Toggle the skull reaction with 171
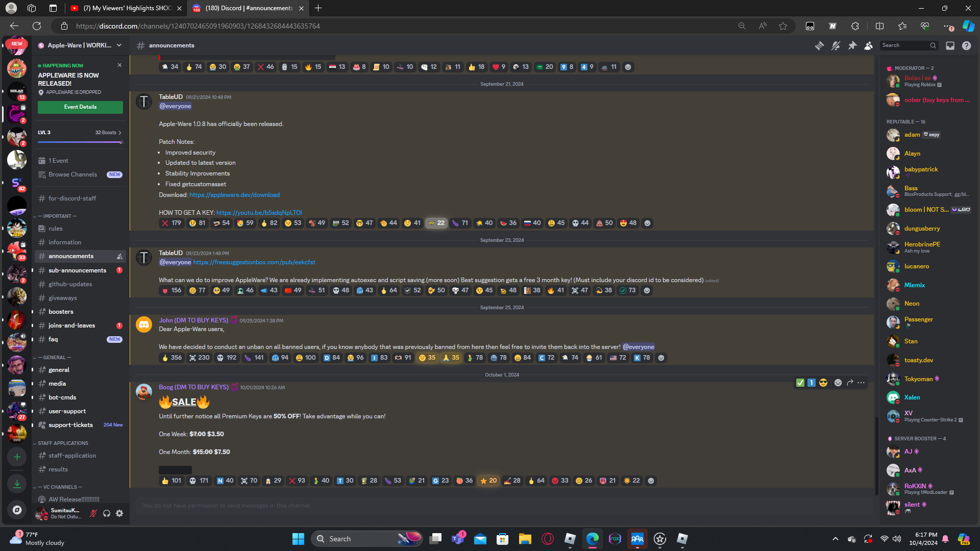Viewport: 980px width, 551px height. click(x=199, y=481)
